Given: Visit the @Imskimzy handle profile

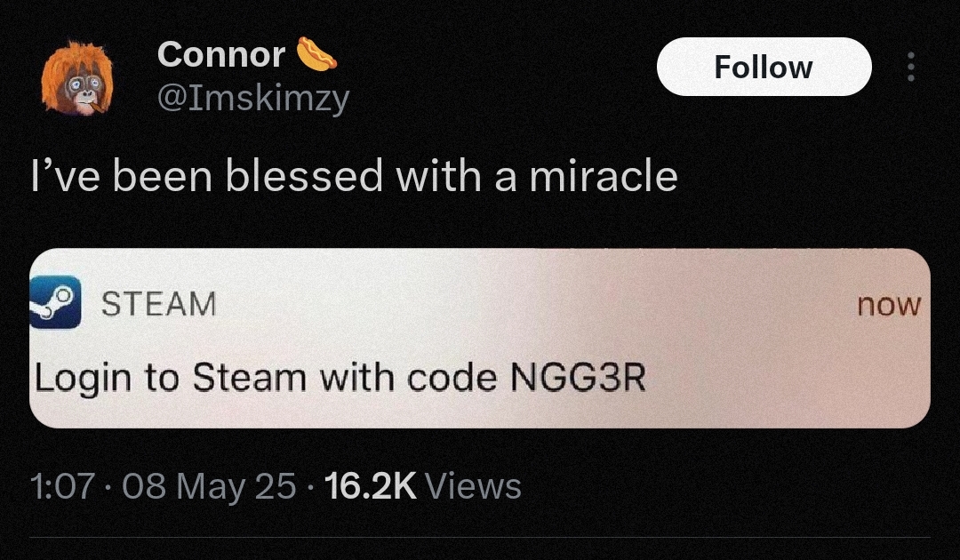Looking at the screenshot, I should tap(253, 98).
